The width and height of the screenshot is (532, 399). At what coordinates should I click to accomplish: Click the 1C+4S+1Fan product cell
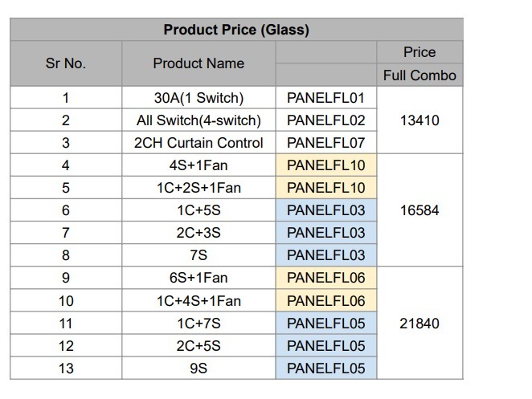(x=198, y=300)
